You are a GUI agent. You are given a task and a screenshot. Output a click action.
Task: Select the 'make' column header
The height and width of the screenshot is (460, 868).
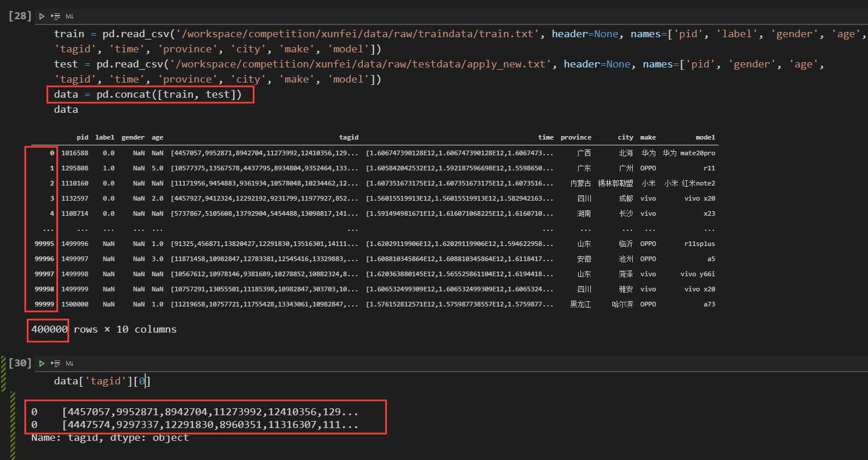(648, 138)
